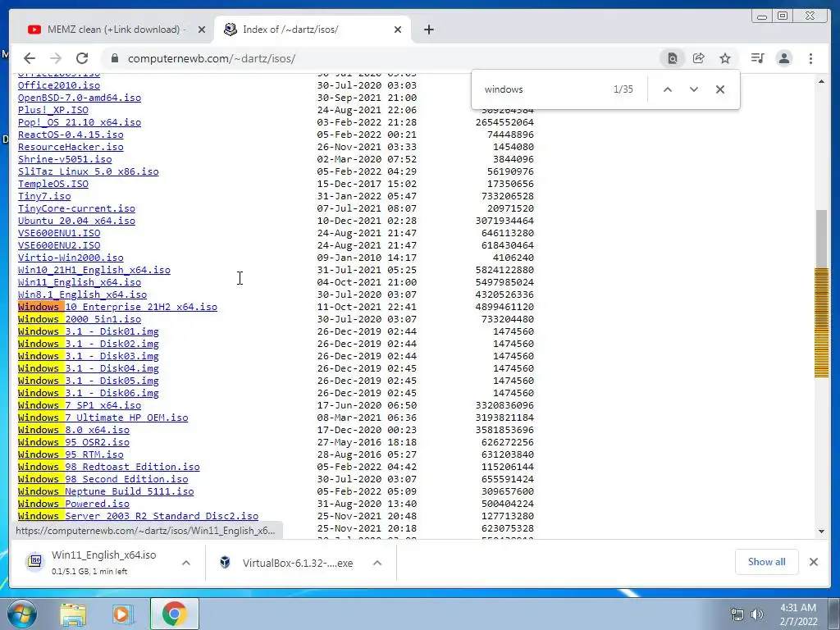Open Win10_21H1_English_x64.iso link
This screenshot has height=630, width=840.
pyautogui.click(x=94, y=270)
